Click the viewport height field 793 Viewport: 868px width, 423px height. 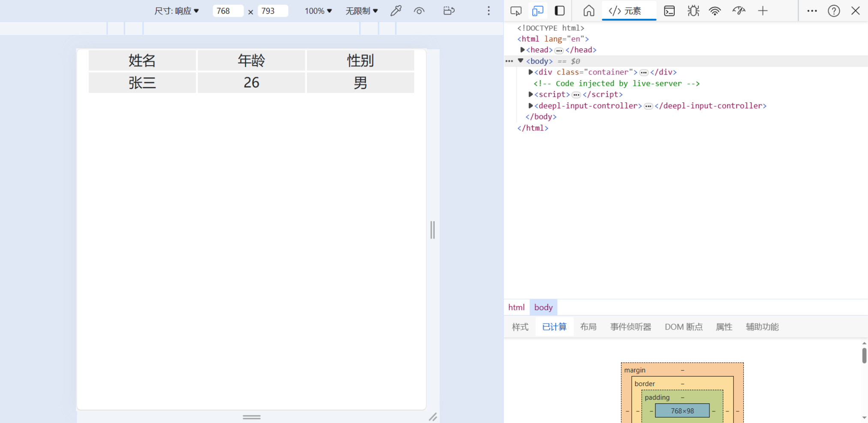[273, 11]
